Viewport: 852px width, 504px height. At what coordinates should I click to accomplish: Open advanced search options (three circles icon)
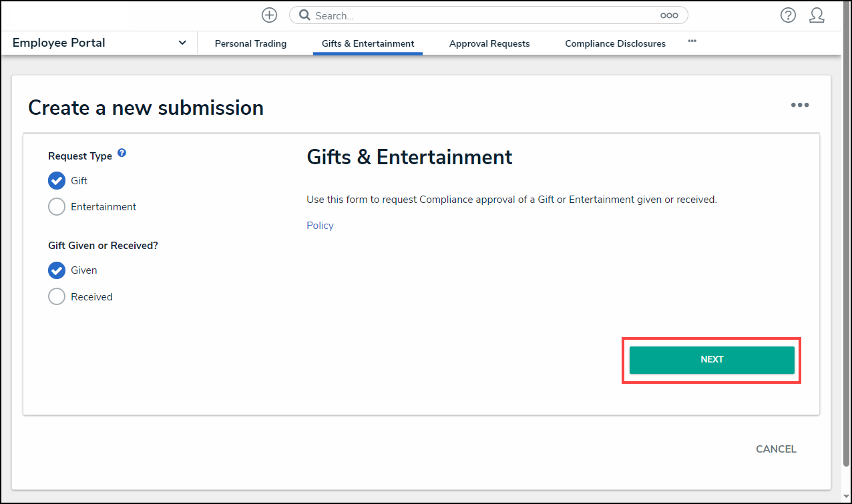tap(668, 15)
